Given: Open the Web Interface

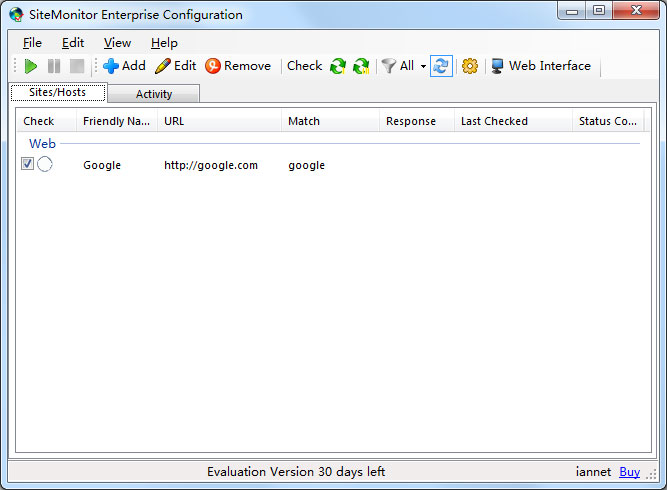Looking at the screenshot, I should [541, 66].
